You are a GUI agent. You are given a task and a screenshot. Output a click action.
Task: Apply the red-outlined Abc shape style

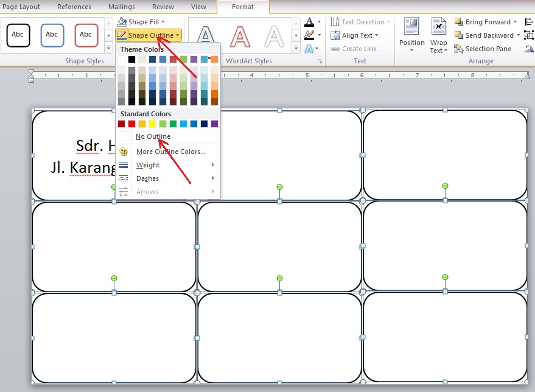[x=86, y=35]
